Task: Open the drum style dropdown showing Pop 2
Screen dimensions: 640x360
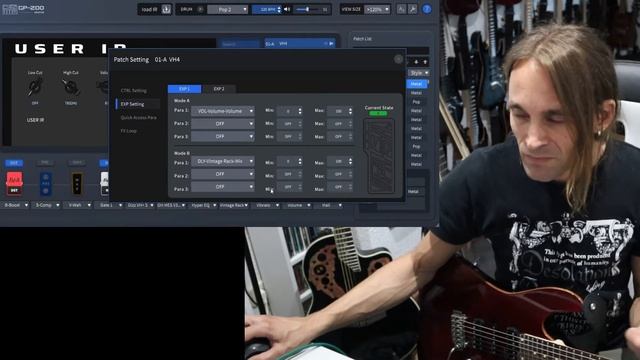Action: pos(227,9)
